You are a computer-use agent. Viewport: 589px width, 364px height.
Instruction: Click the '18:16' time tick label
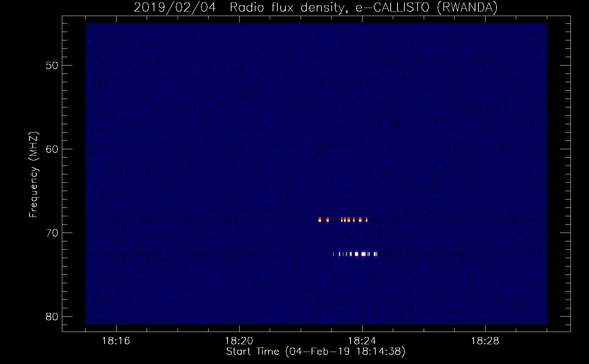pyautogui.click(x=116, y=341)
